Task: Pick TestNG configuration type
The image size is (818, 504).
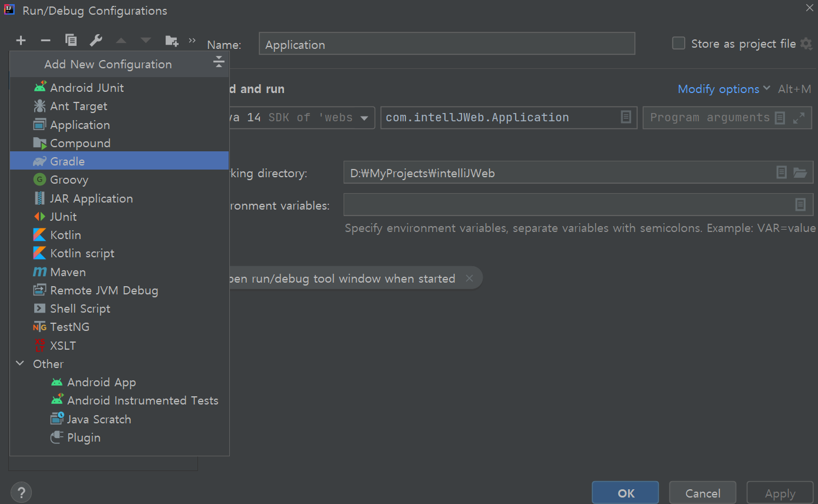Action: click(x=119, y=327)
